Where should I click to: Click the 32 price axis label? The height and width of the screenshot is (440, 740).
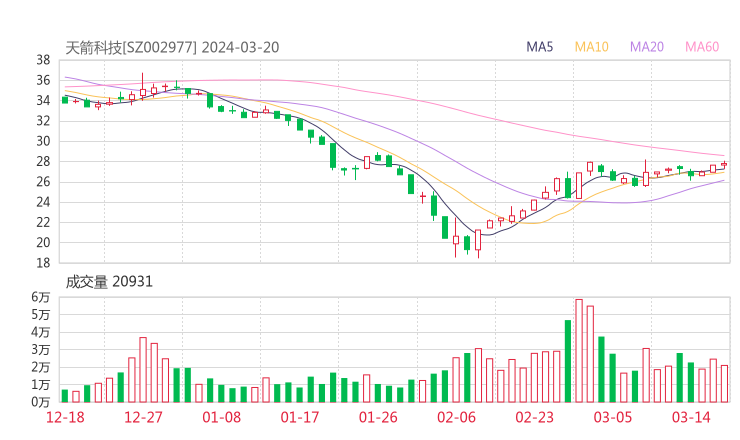click(x=43, y=121)
